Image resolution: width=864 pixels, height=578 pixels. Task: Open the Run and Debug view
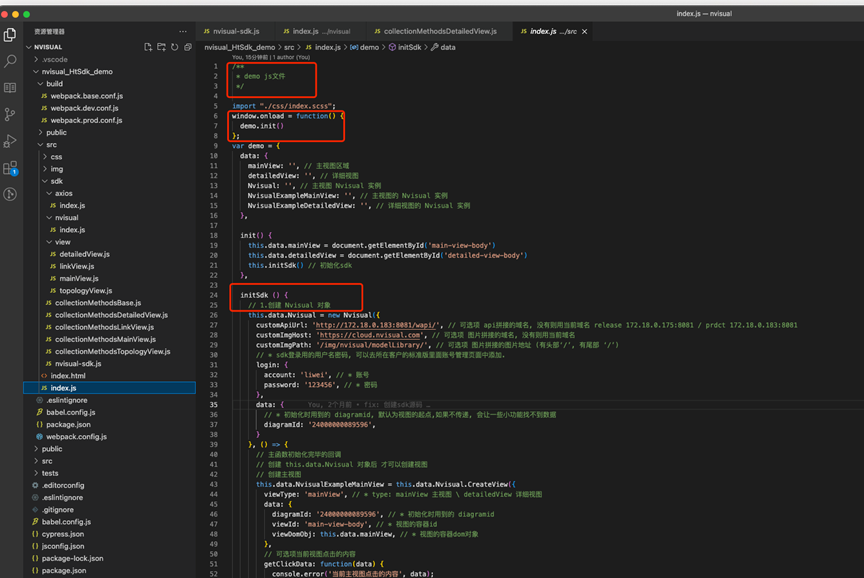point(10,141)
